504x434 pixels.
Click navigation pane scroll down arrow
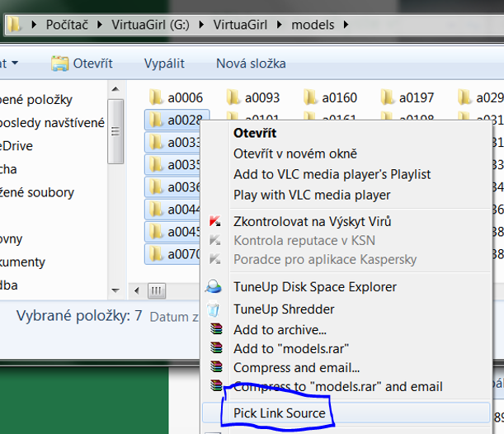pos(115,290)
